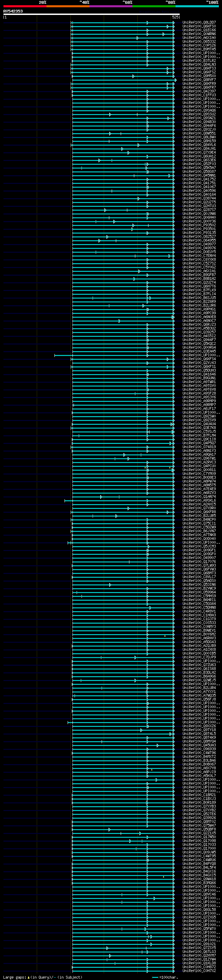The image size is (222, 980).
Task: Click the alignment bar for UniRef100_A6XIA0
Action: 122,38
